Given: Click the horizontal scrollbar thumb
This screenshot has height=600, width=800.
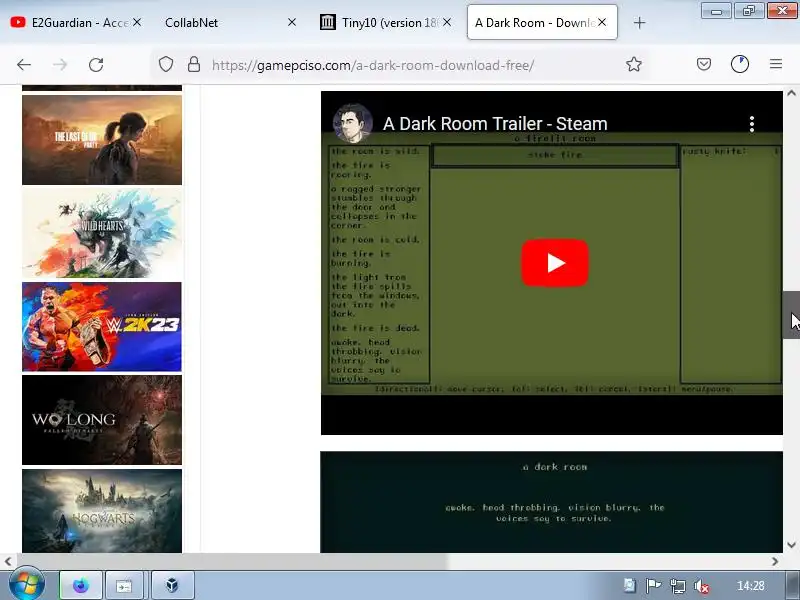Looking at the screenshot, I should (232, 561).
